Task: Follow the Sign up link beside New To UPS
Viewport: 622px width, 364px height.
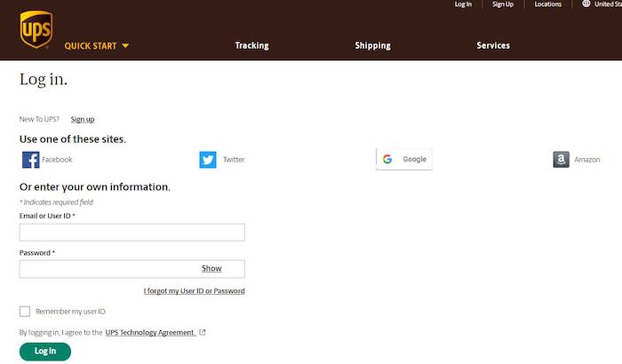Action: (x=83, y=119)
